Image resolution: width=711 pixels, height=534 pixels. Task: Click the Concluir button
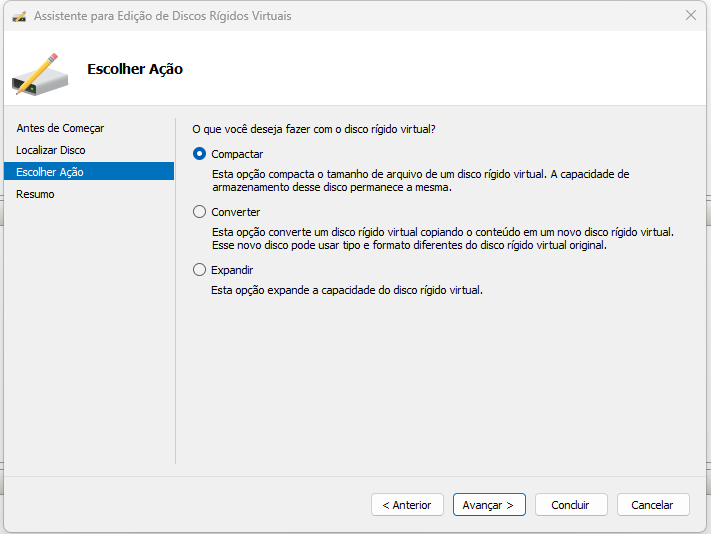coord(571,505)
